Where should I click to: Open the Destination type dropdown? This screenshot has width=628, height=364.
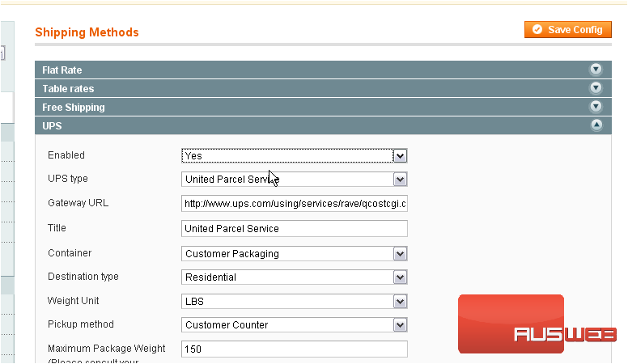pos(294,277)
